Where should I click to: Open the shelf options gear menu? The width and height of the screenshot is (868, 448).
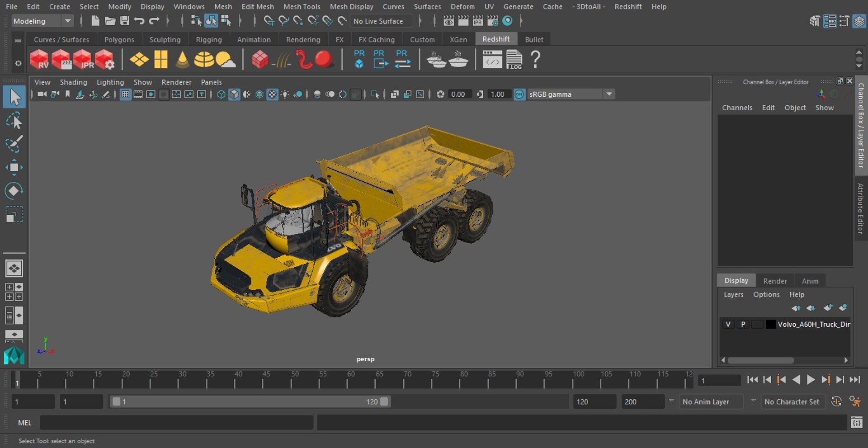(x=18, y=63)
